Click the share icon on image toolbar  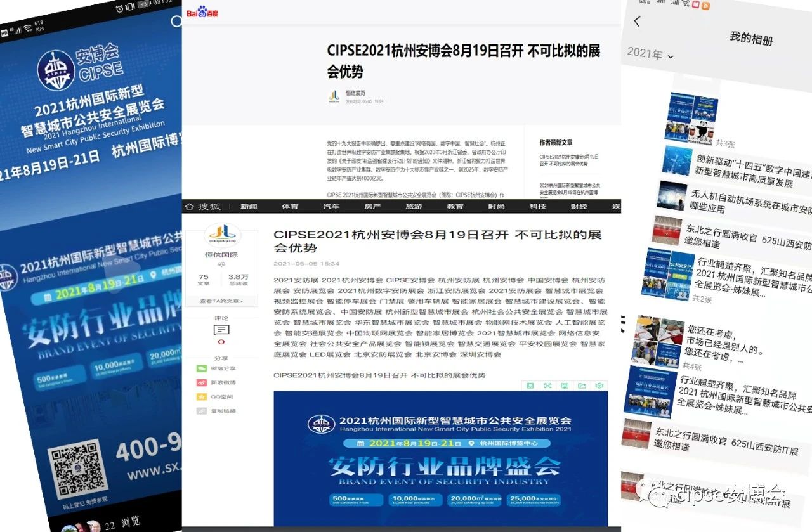click(581, 386)
